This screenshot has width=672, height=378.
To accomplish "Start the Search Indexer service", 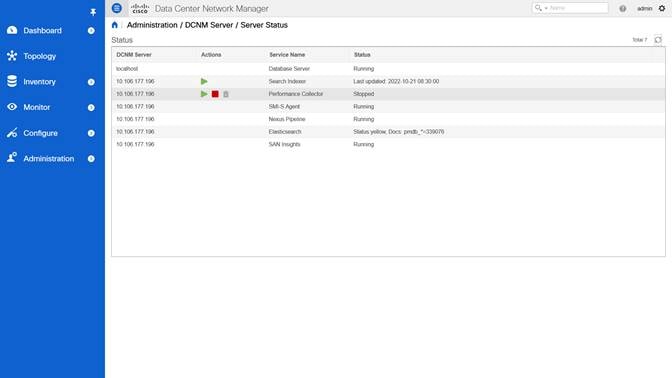I will pos(204,81).
